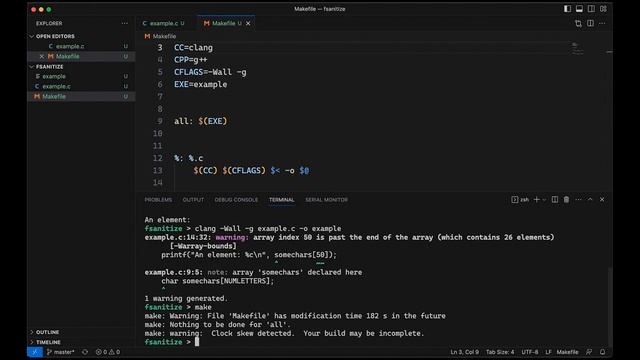Open terminal panel more actions
This screenshot has width=640, height=360.
pyautogui.click(x=578, y=200)
